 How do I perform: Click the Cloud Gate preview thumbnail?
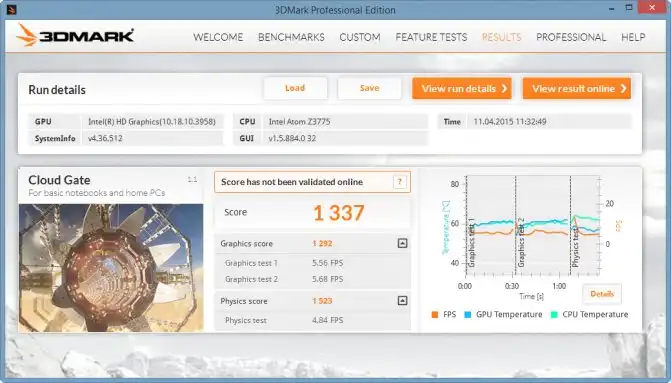click(x=111, y=268)
